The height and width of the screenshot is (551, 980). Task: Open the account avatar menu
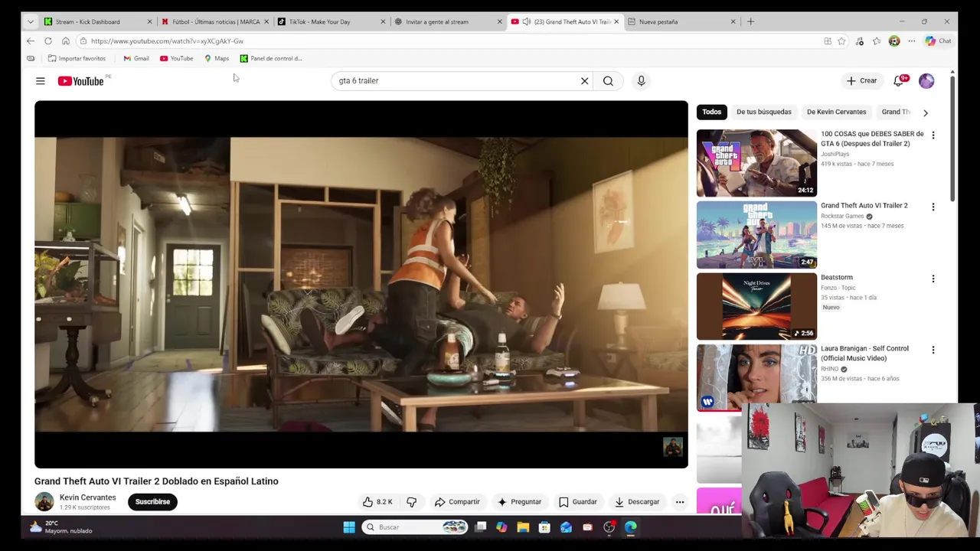pos(926,80)
